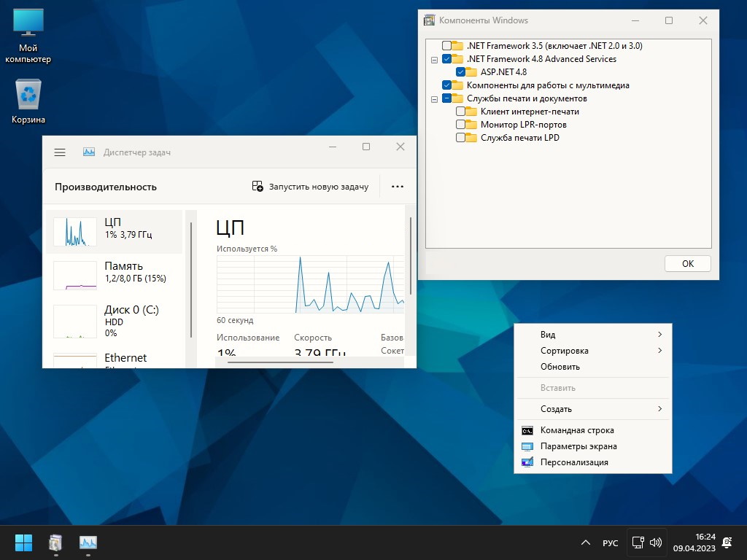Viewport: 747px width, 560px height.
Task: Check the LPR port monitor checkbox
Action: (460, 125)
